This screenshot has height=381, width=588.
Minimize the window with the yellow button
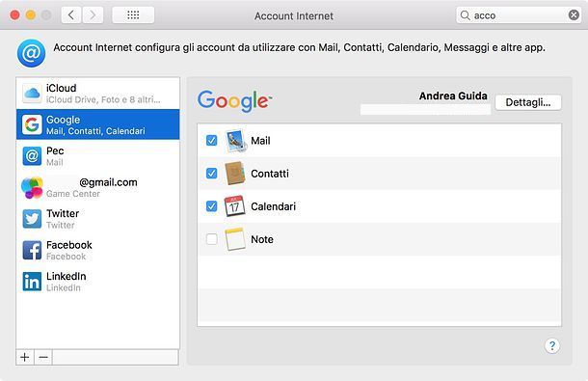pyautogui.click(x=31, y=15)
